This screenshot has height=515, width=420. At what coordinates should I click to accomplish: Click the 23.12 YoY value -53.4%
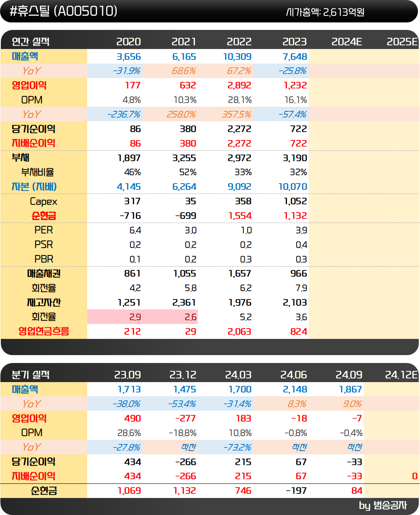(182, 404)
